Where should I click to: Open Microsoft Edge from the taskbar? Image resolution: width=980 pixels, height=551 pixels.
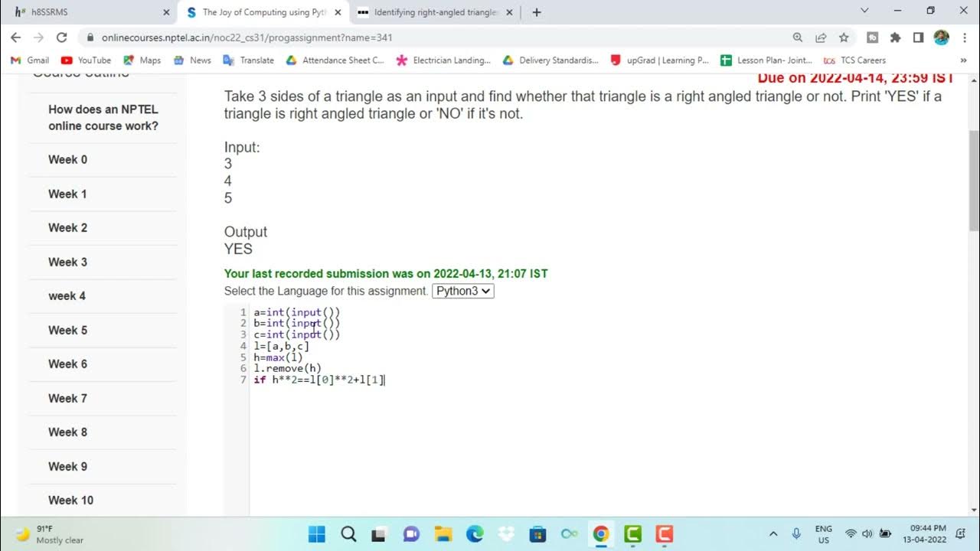click(475, 534)
